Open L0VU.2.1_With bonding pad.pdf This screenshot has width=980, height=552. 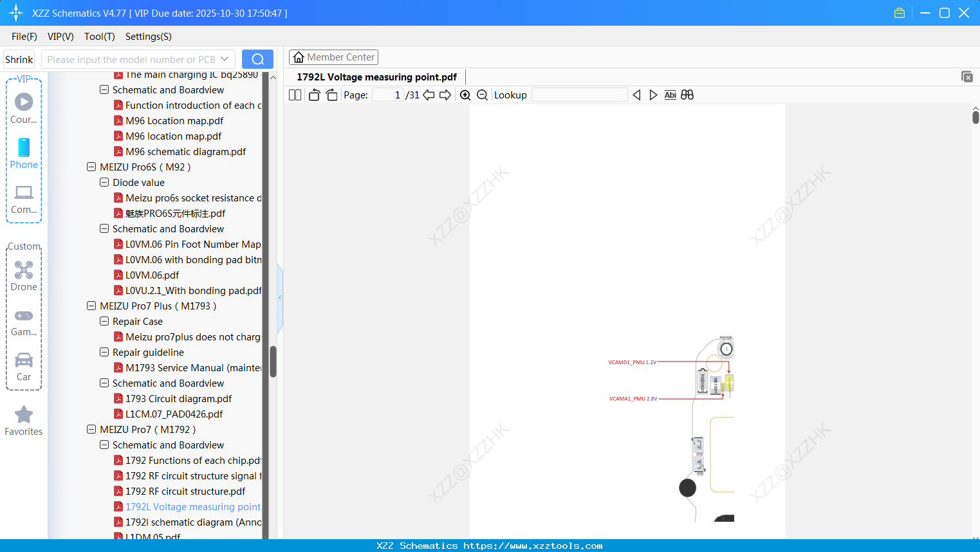click(x=193, y=291)
